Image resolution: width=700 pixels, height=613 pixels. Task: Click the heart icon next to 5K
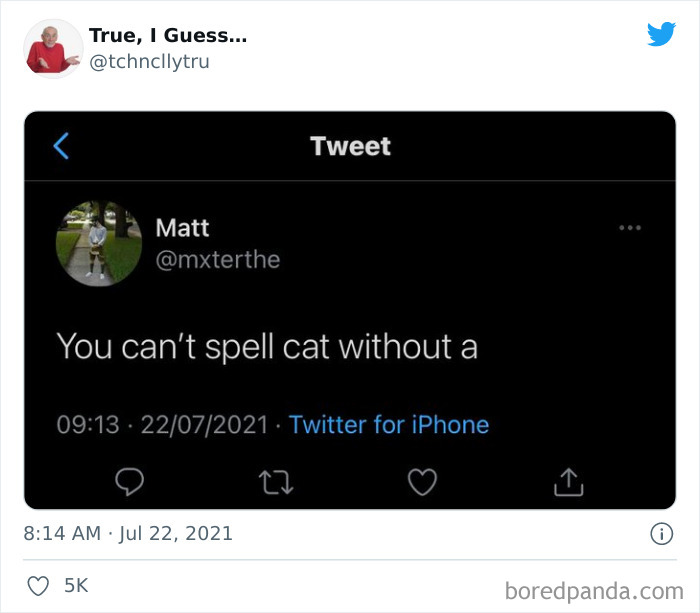coord(38,586)
